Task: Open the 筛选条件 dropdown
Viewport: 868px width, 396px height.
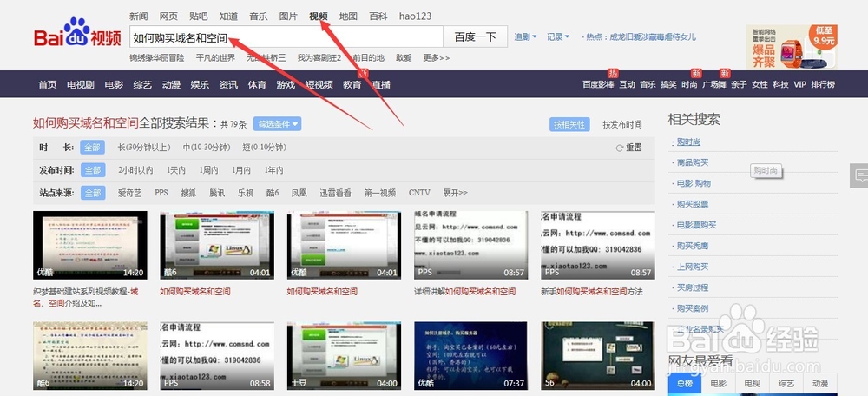Action: pyautogui.click(x=278, y=124)
